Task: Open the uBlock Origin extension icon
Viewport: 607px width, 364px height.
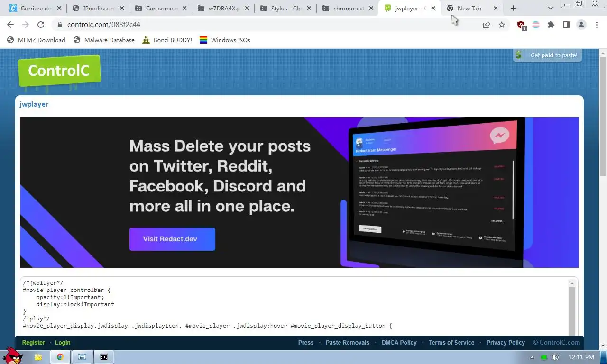Action: [521, 25]
